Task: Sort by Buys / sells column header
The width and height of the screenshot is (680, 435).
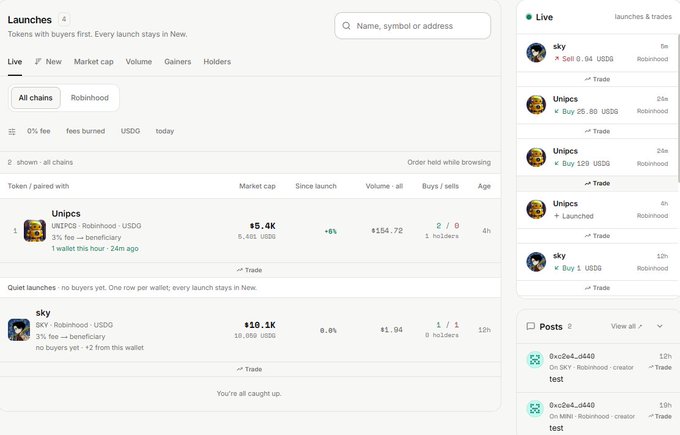Action: 440,186
